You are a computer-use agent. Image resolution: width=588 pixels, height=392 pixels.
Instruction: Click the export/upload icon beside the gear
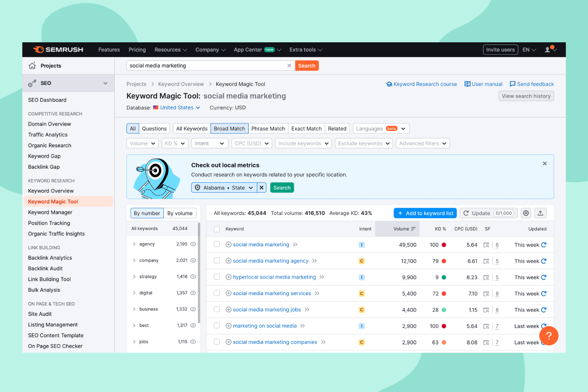540,213
